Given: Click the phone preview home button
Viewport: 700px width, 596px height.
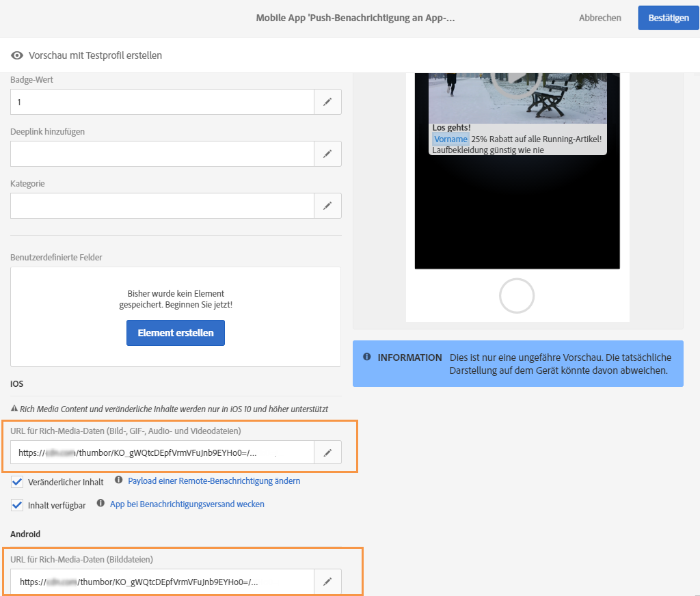Looking at the screenshot, I should pyautogui.click(x=517, y=295).
